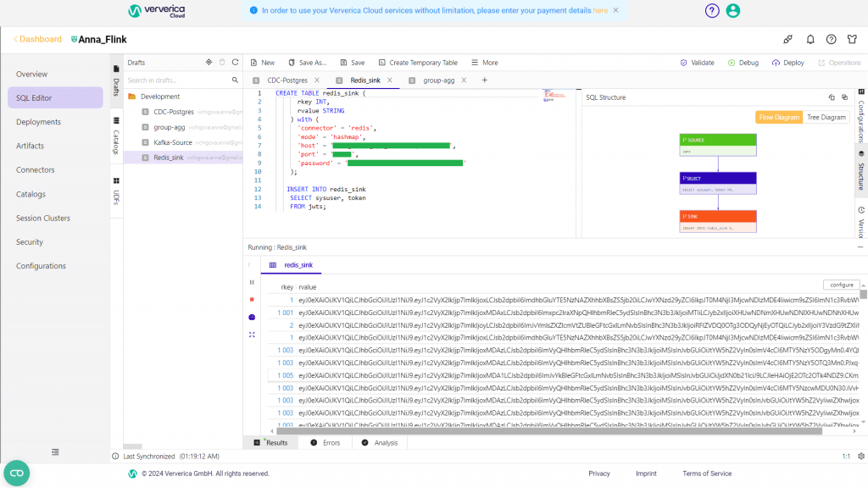The image size is (868, 493).
Task: Click the Debug button
Action: coord(743,63)
